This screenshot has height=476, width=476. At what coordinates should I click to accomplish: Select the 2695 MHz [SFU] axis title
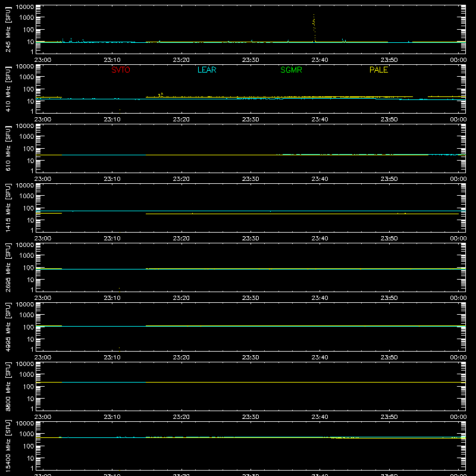coord(8,267)
